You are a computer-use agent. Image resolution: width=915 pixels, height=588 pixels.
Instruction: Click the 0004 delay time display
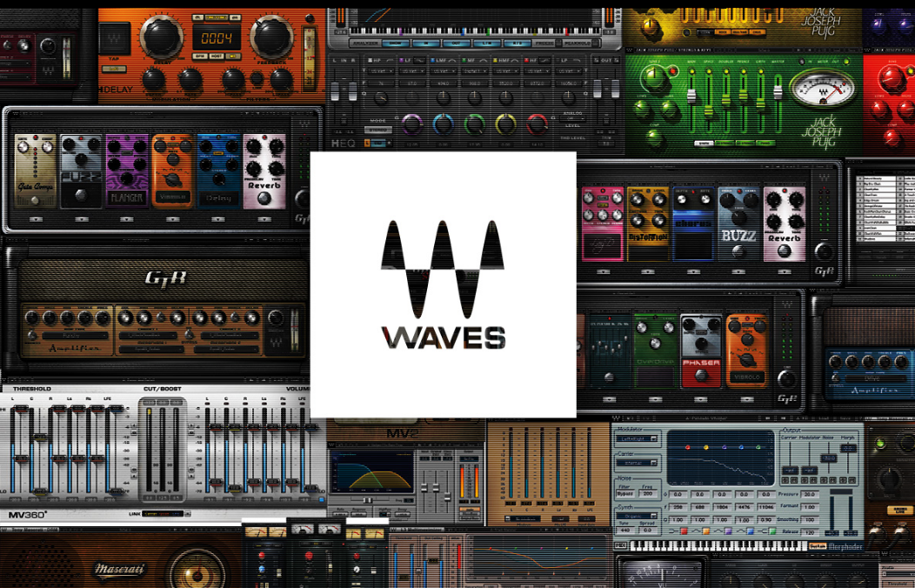tap(217, 39)
